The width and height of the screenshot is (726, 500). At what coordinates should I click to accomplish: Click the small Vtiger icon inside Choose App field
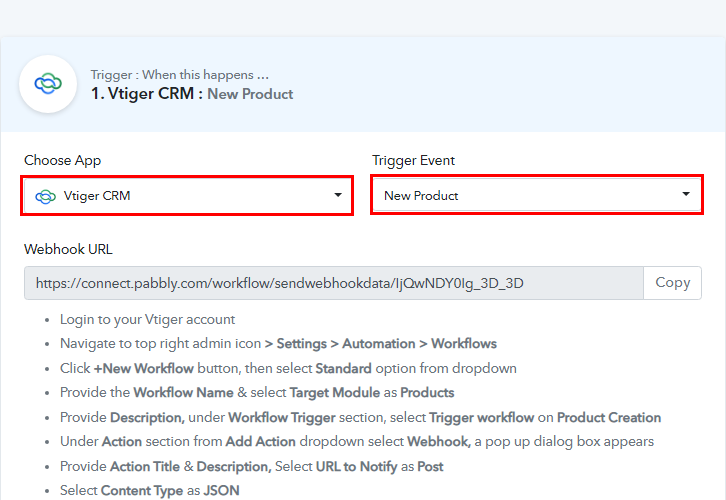click(x=45, y=197)
